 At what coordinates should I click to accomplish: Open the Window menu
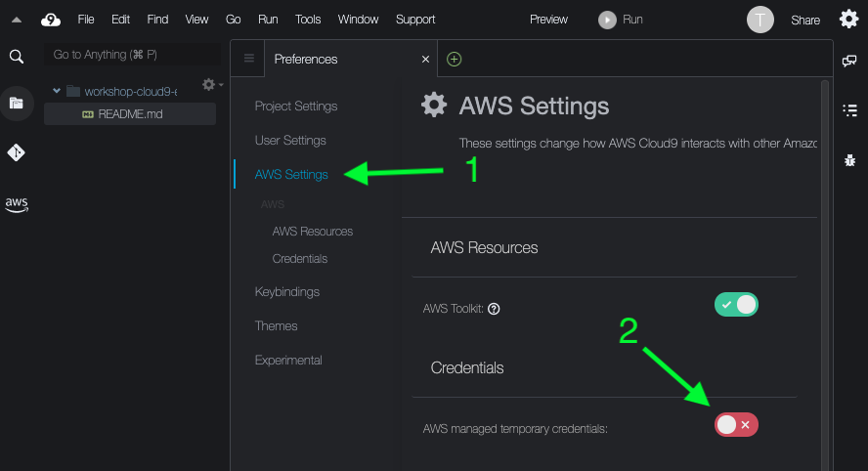point(358,20)
